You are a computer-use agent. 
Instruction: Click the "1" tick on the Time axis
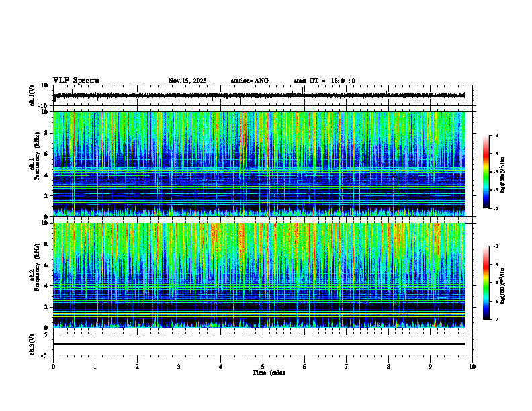tap(95, 367)
